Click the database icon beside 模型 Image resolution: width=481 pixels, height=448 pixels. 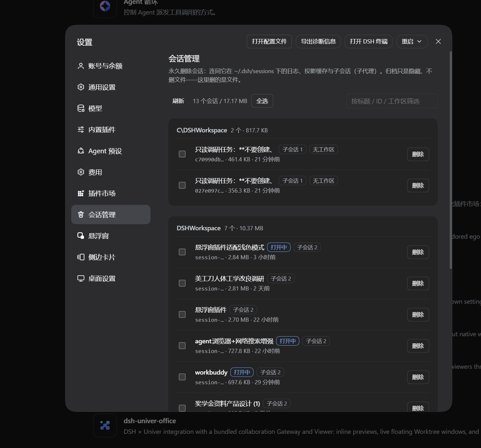81,109
